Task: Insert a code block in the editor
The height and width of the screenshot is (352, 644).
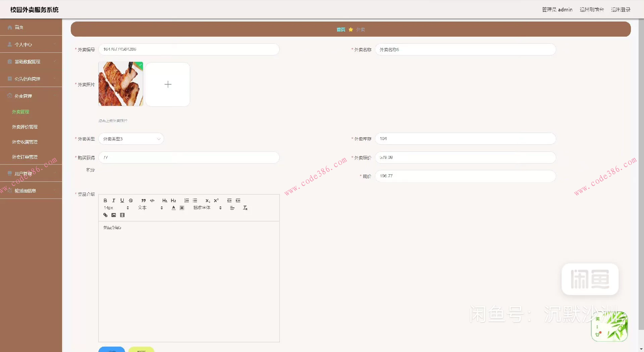Action: click(152, 201)
